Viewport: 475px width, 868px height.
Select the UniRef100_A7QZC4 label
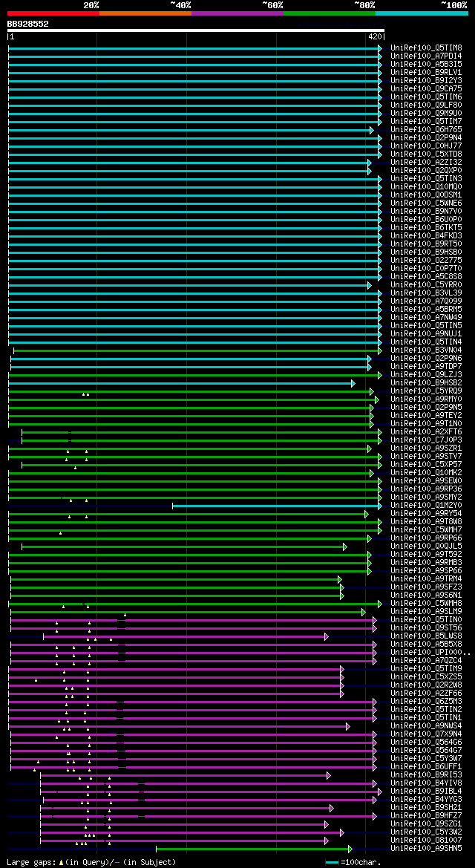(x=426, y=660)
